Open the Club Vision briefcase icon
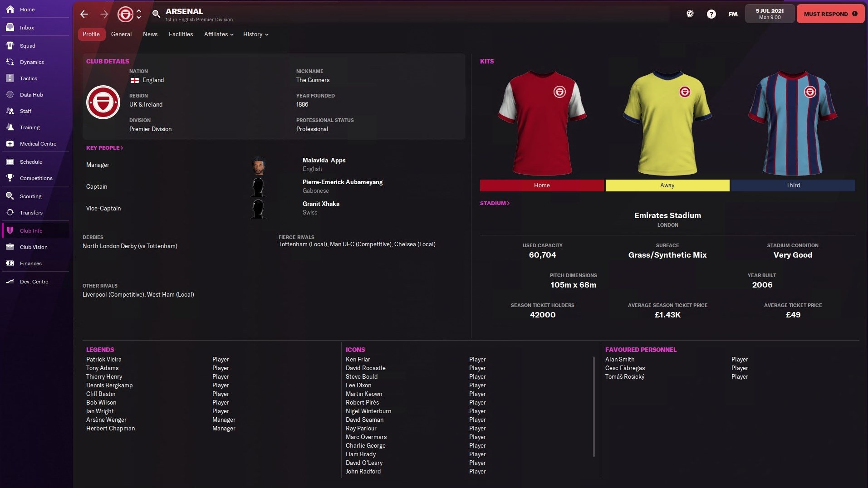 point(10,247)
